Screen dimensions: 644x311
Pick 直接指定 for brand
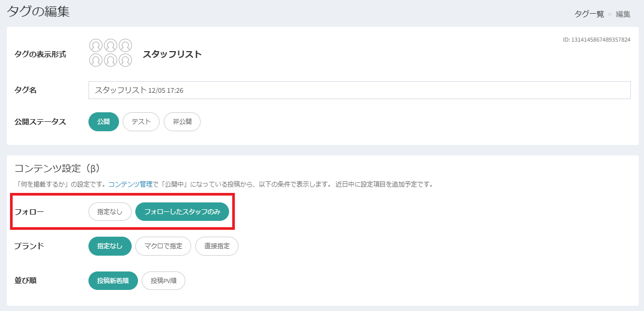(x=217, y=246)
